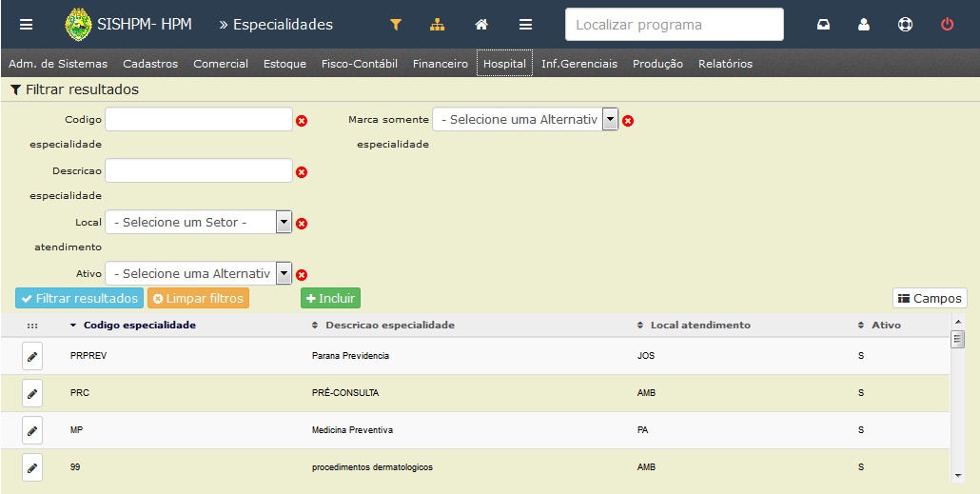The height and width of the screenshot is (494, 980).
Task: Open the Local atendimento Selecione um Setor dropdown
Action: (198, 222)
